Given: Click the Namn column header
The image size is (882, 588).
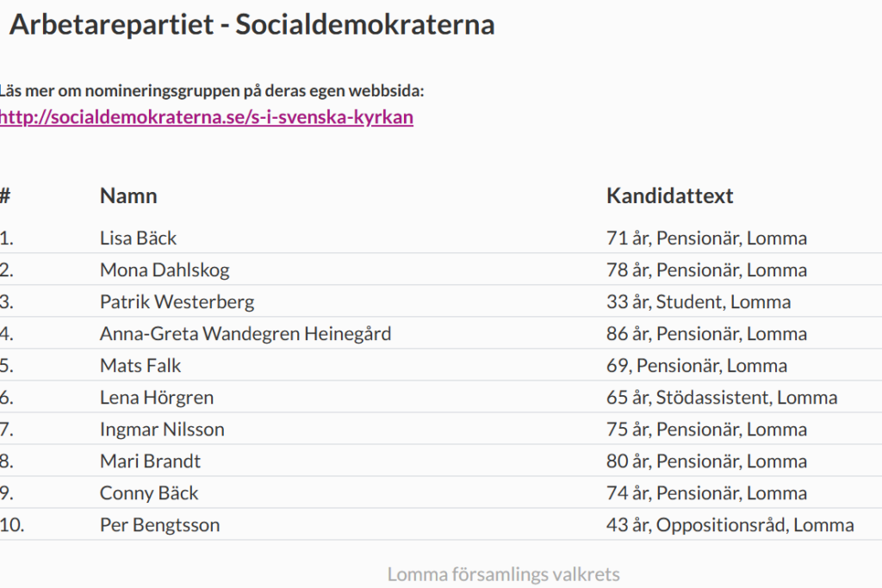Looking at the screenshot, I should pos(128,195).
